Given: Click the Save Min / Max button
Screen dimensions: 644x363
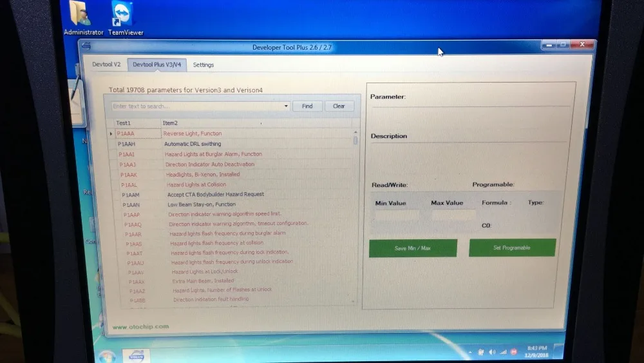Looking at the screenshot, I should [413, 248].
